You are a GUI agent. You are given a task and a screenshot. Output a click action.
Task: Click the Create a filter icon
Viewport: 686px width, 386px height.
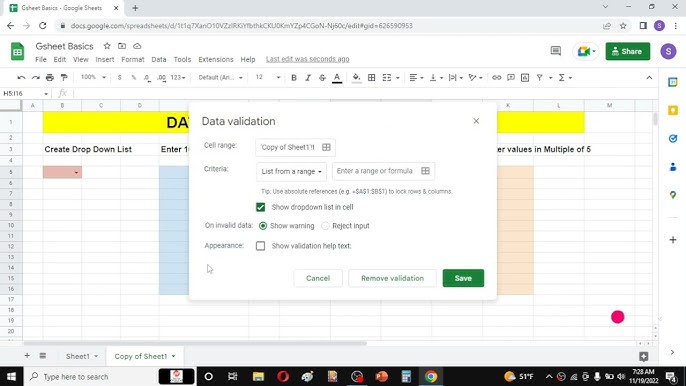coord(540,77)
